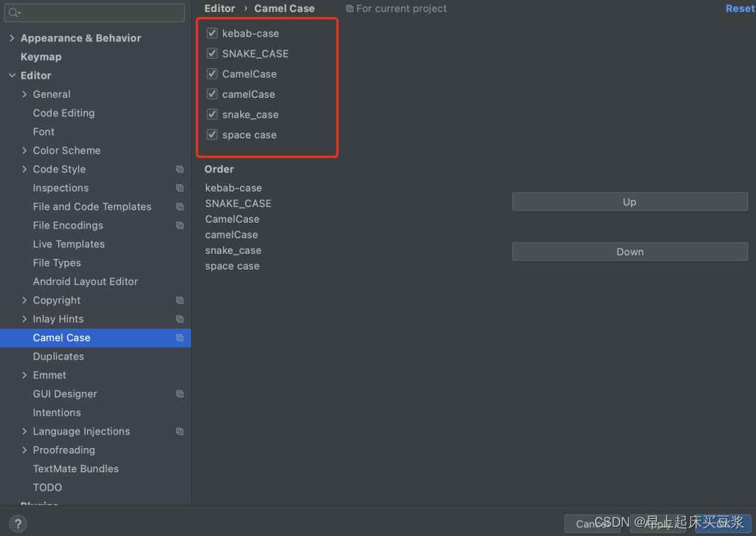Click the project icon beside Language Injections
Screen dimensions: 756x536
tap(180, 431)
